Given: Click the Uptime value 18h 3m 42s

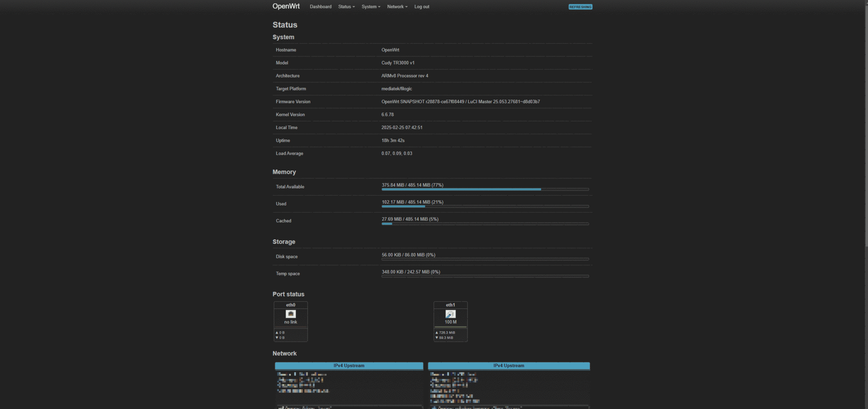Looking at the screenshot, I should (x=393, y=140).
